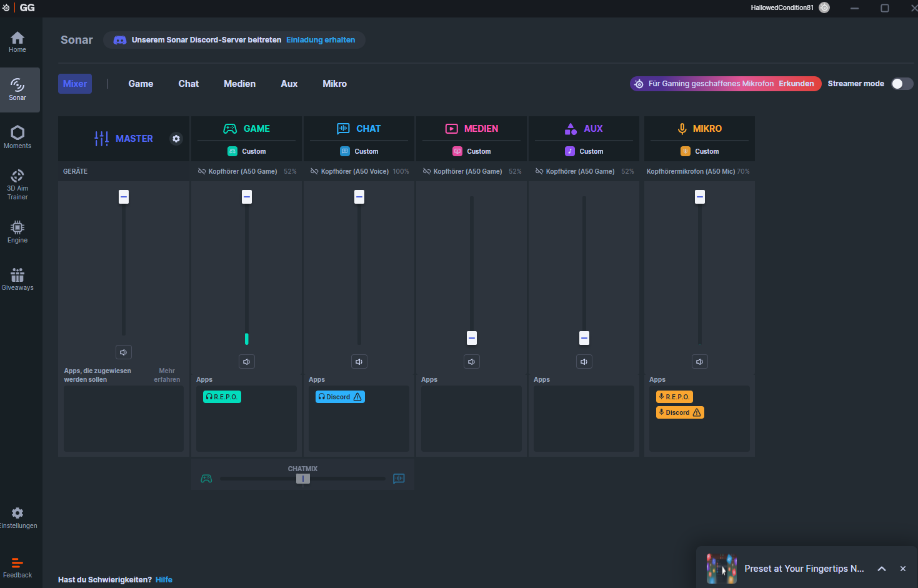This screenshot has height=588, width=918.
Task: Open the Home sidebar icon
Action: pyautogui.click(x=17, y=42)
